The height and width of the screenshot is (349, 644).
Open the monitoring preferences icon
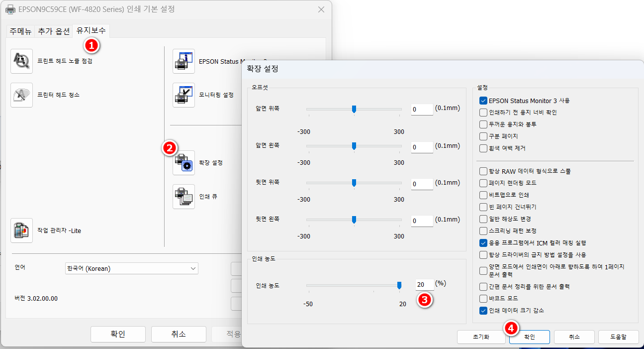pos(184,95)
